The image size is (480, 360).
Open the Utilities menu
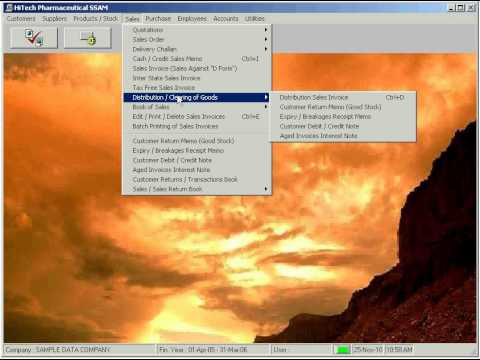(x=255, y=19)
